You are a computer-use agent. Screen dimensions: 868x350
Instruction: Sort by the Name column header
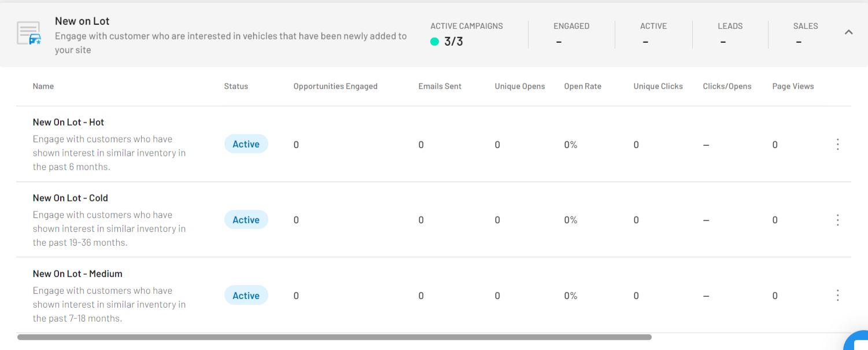tap(43, 86)
